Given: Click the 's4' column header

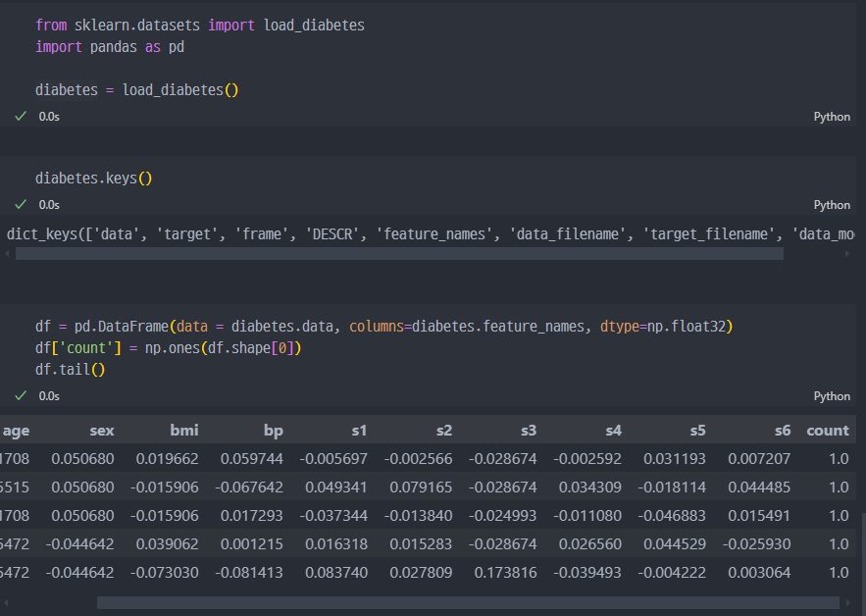Looking at the screenshot, I should click(613, 431).
